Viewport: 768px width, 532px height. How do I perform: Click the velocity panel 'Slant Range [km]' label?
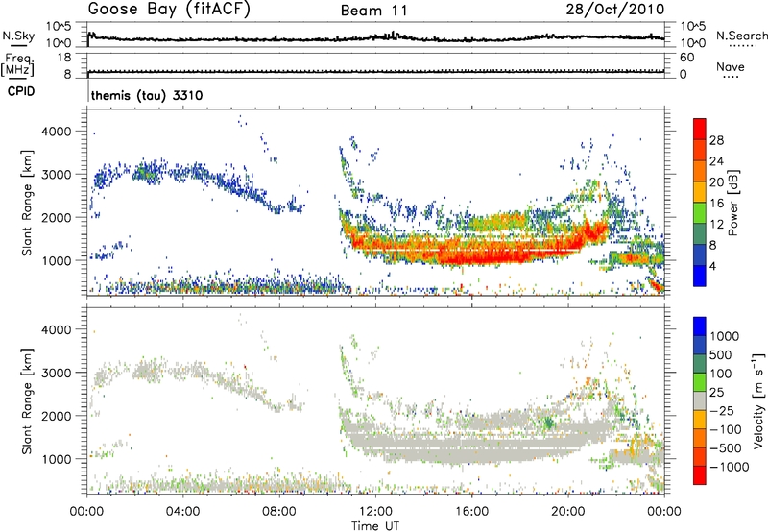pyautogui.click(x=27, y=400)
